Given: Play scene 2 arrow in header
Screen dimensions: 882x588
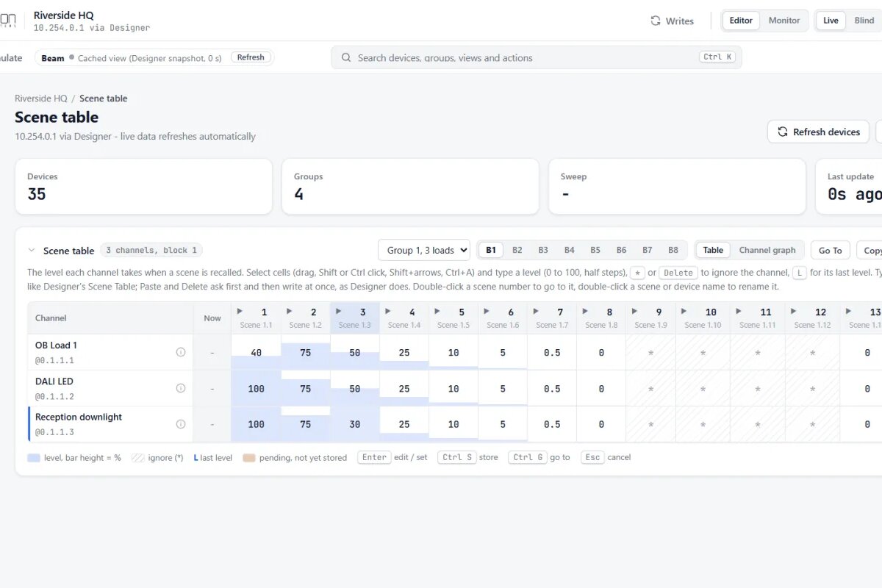Looking at the screenshot, I should coord(290,312).
